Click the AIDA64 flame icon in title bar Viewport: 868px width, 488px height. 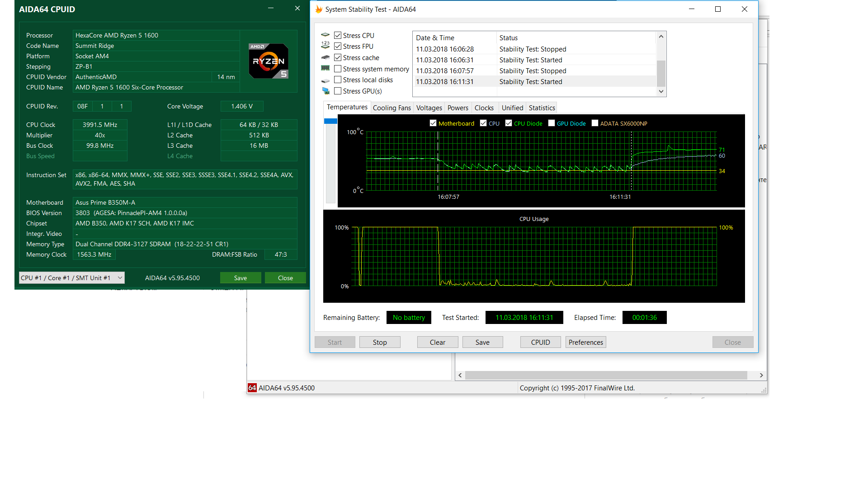coord(319,9)
